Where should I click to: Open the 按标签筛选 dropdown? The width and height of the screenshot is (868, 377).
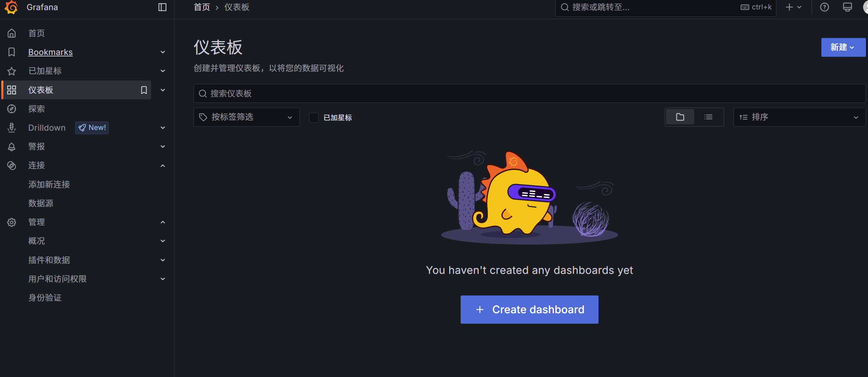point(247,117)
